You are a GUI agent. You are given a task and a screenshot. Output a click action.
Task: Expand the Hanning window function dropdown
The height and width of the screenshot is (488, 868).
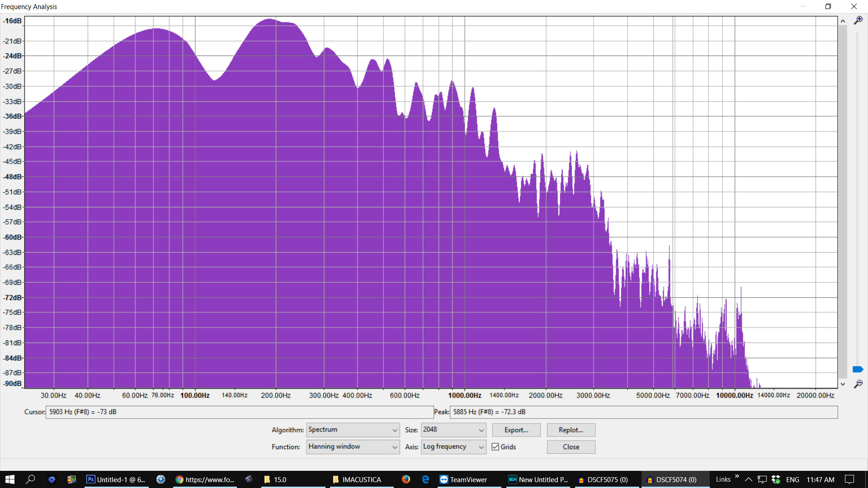[353, 447]
